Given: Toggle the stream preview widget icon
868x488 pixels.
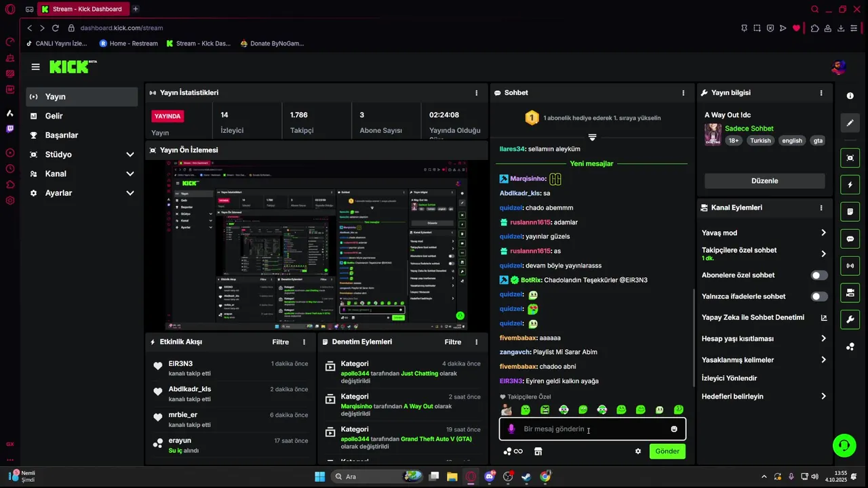Looking at the screenshot, I should pyautogui.click(x=850, y=158).
